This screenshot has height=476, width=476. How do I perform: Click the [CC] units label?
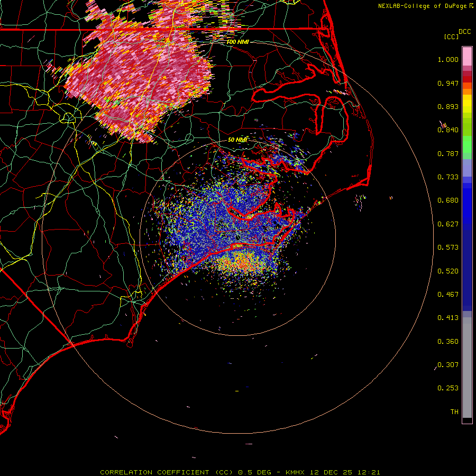pos(451,37)
